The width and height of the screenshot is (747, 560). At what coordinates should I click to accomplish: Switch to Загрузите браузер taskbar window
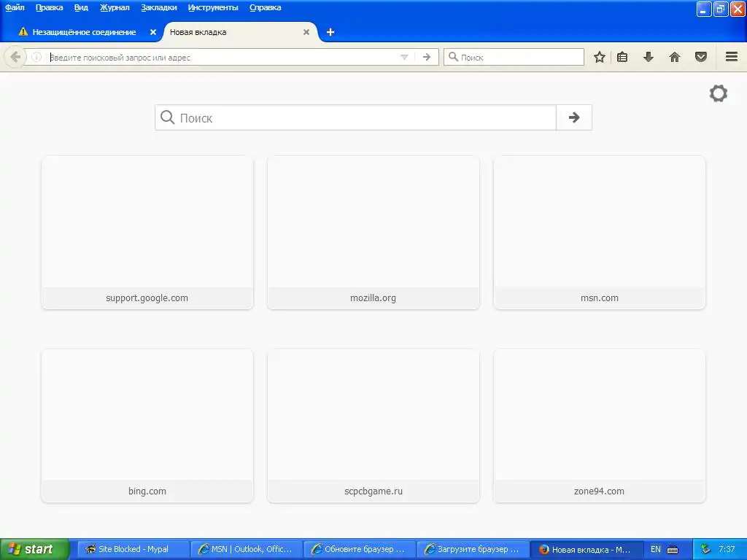(x=473, y=549)
